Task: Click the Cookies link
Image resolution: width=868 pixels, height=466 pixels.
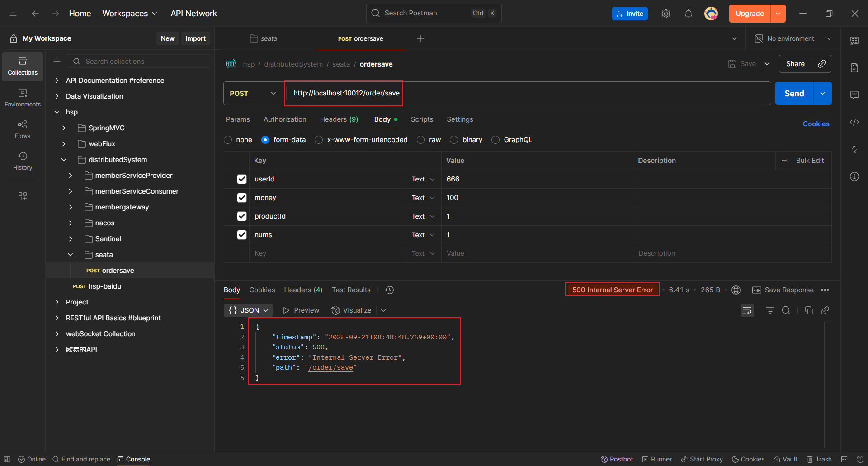Action: pyautogui.click(x=816, y=124)
